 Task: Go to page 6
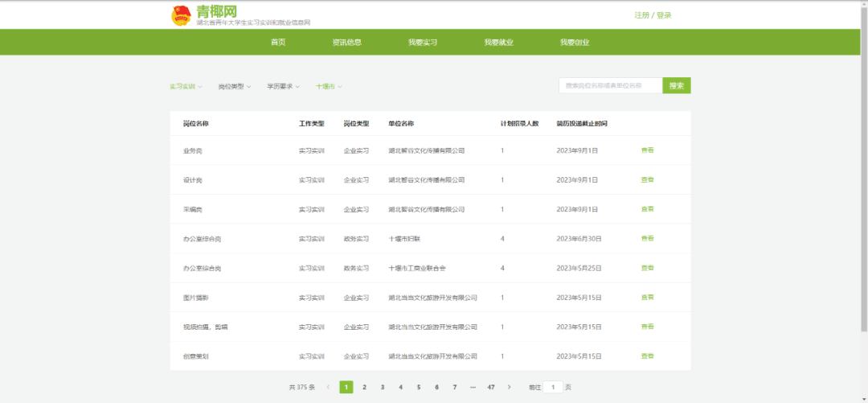coord(436,387)
